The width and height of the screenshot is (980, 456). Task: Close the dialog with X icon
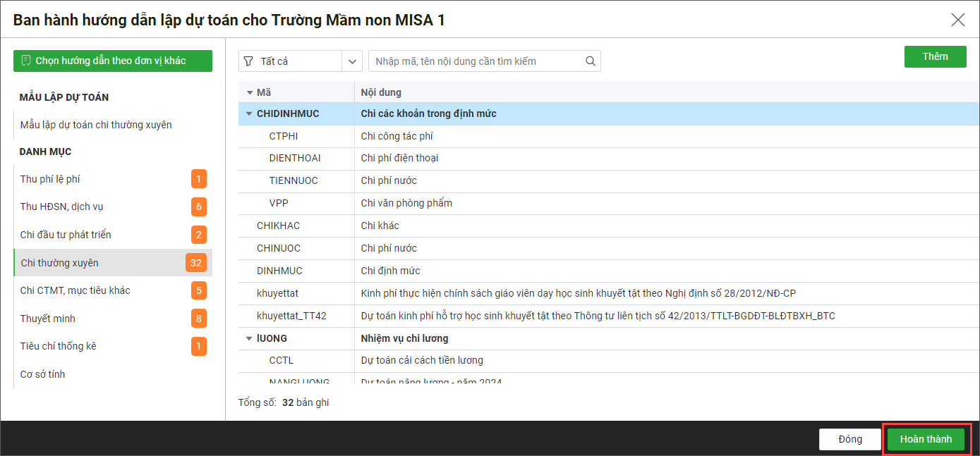pyautogui.click(x=957, y=20)
